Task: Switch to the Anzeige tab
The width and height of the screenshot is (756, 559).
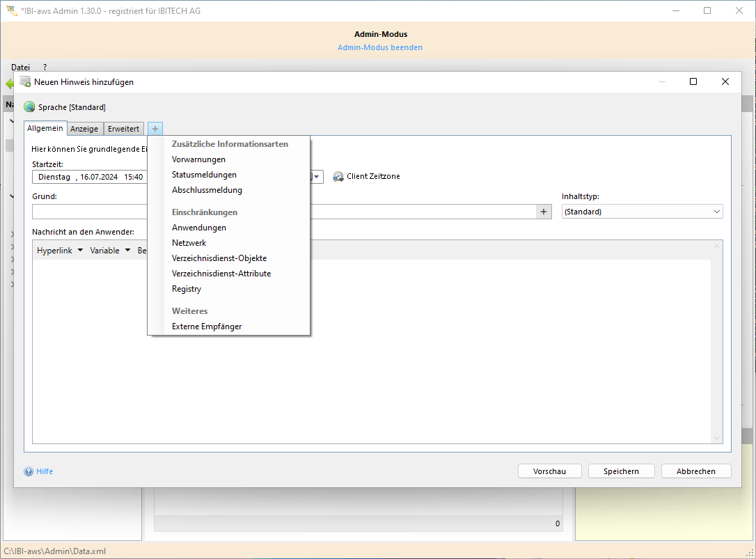Action: coord(84,129)
